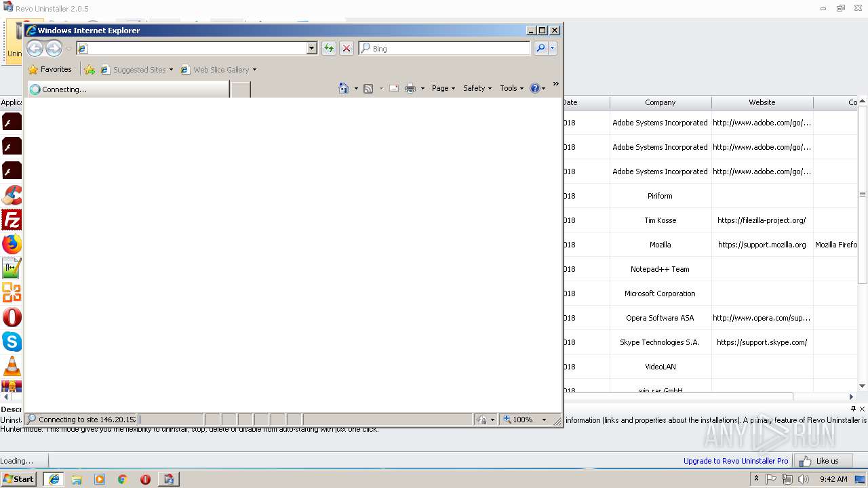Click Upgrade to Revo Uninstaller Pro link

pyautogui.click(x=736, y=461)
